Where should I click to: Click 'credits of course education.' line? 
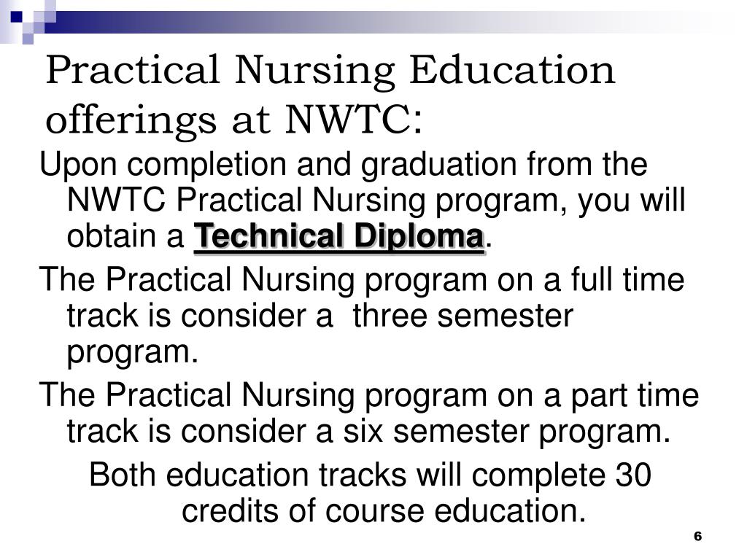click(x=384, y=511)
